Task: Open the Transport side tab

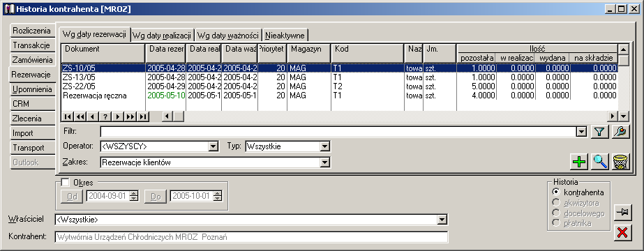Action: (32, 148)
